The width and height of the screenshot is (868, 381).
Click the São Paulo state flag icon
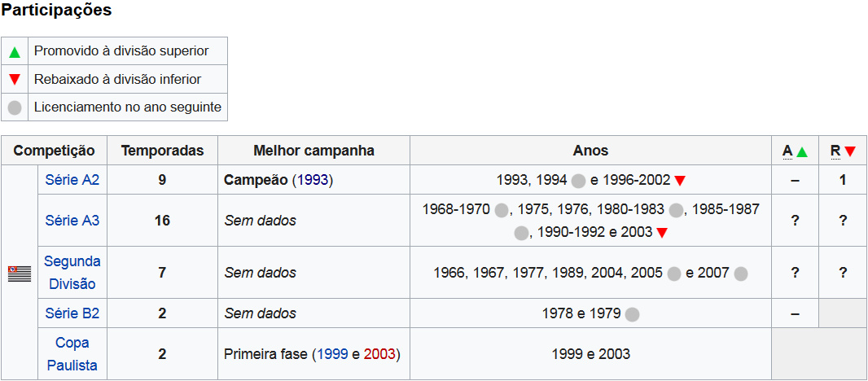tap(20, 274)
